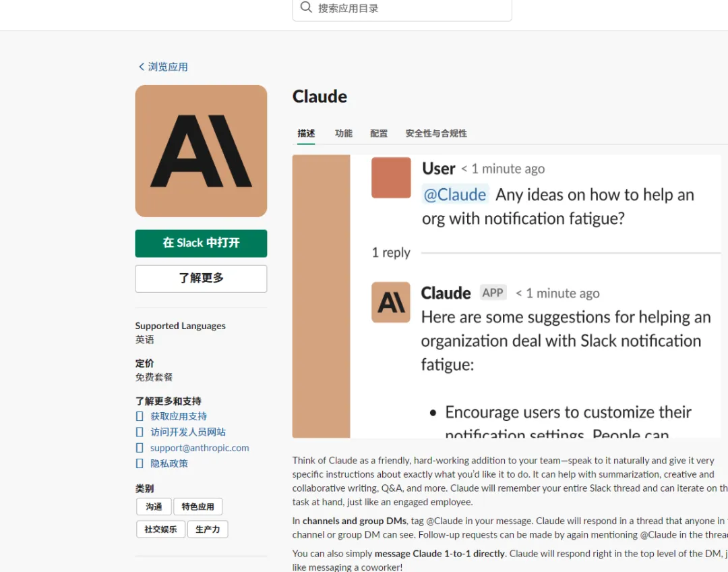Click the 定价 heading
This screenshot has width=728, height=572.
(144, 364)
